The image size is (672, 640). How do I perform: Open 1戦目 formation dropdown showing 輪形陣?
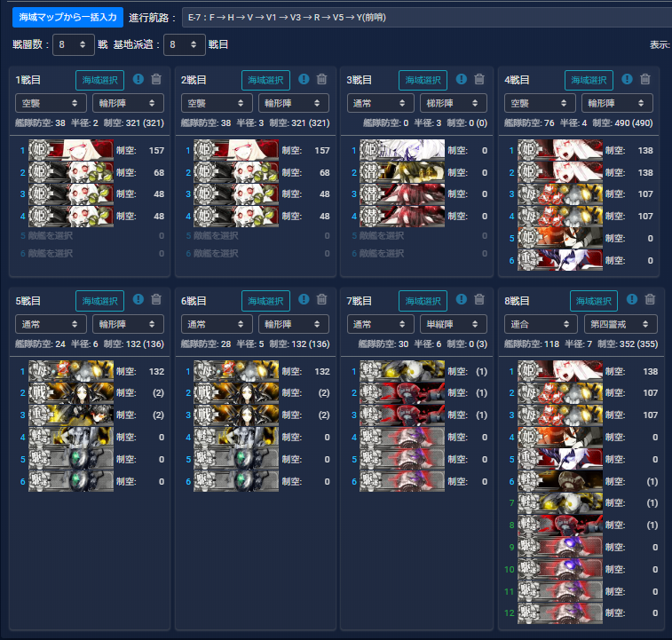pos(128,103)
